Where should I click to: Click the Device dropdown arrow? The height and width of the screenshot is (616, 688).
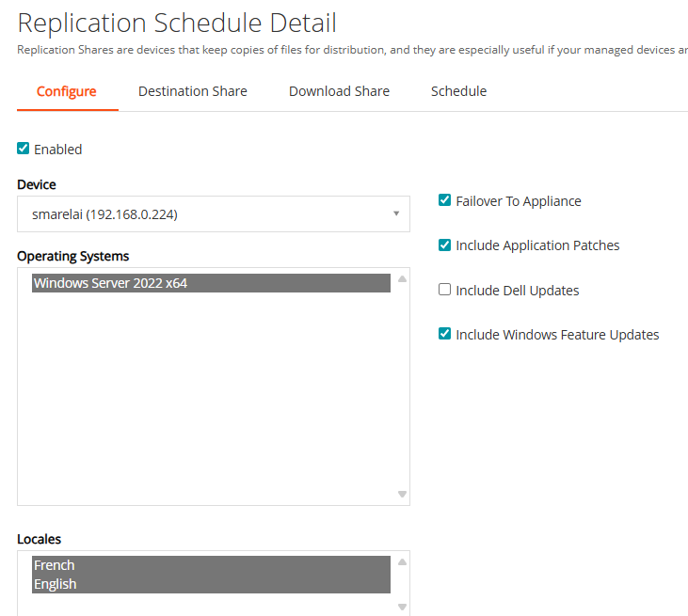pos(396,214)
